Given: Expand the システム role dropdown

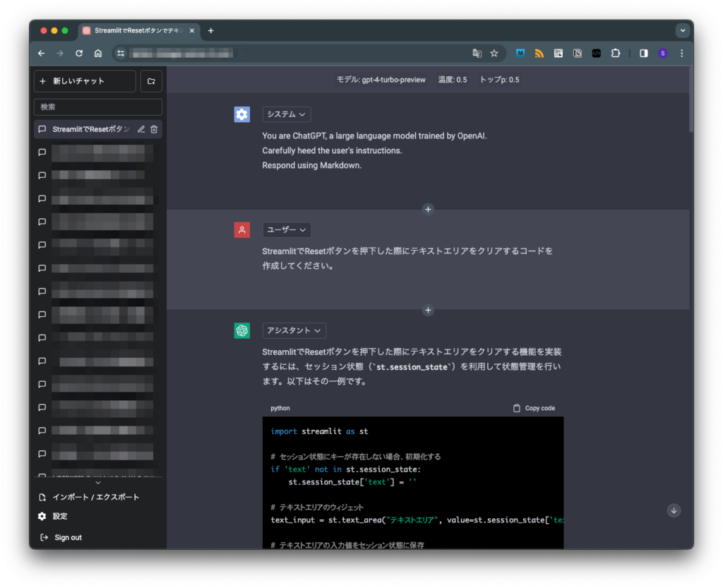Looking at the screenshot, I should pyautogui.click(x=287, y=114).
